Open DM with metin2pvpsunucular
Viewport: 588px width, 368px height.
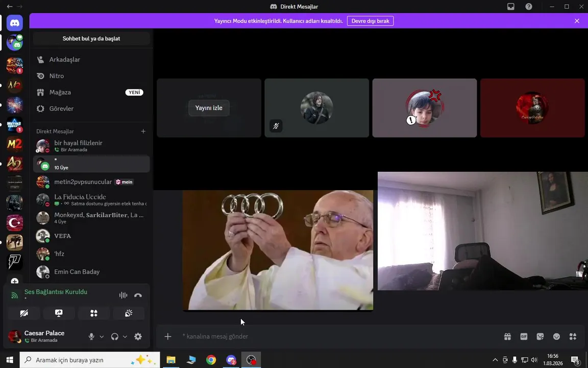pyautogui.click(x=91, y=182)
